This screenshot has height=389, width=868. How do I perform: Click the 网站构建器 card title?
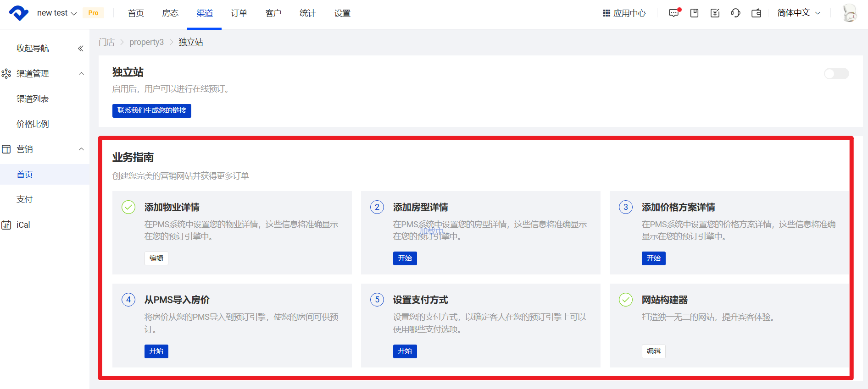[x=665, y=300]
